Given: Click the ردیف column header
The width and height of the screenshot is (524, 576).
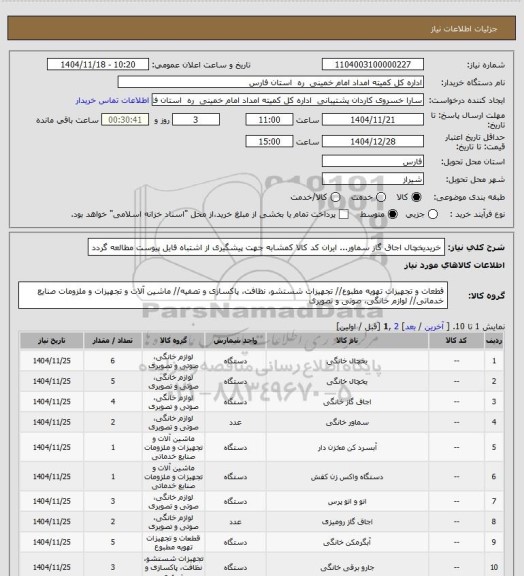Looking at the screenshot, I should point(494,341).
